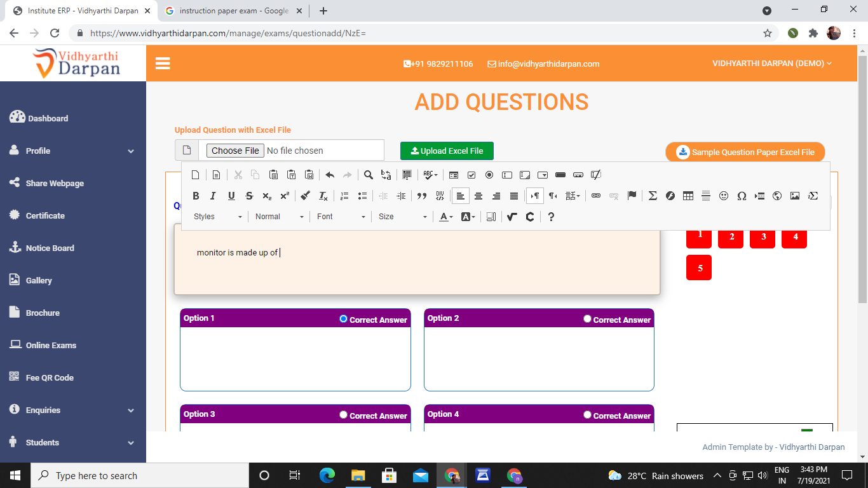The image size is (868, 488).
Task: Open the Font dropdown in the toolbar
Action: point(341,217)
